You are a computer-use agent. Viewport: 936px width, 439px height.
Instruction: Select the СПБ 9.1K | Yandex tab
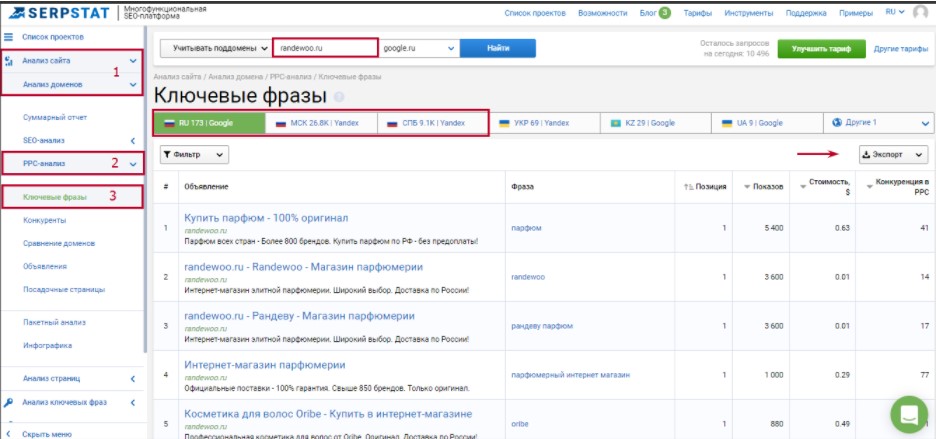point(433,123)
